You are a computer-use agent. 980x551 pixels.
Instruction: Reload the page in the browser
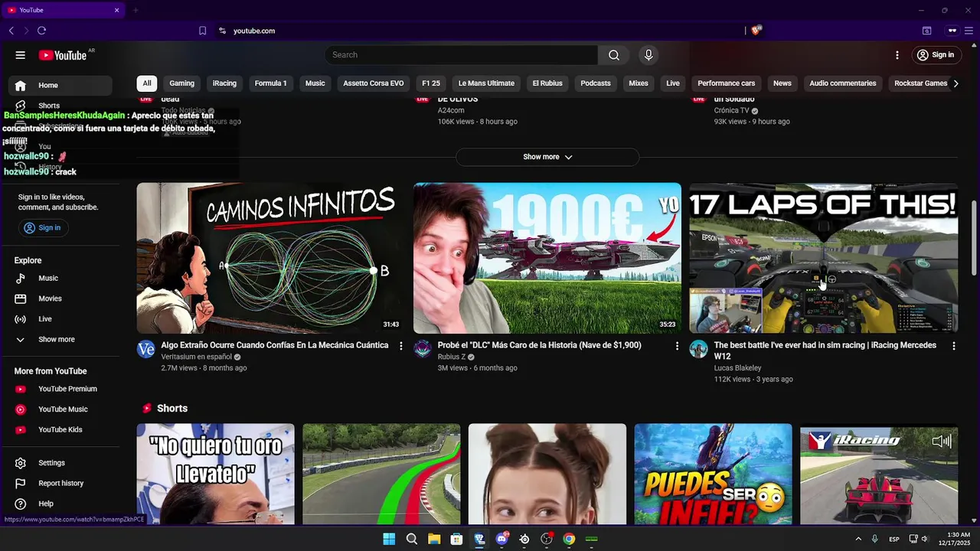tap(41, 31)
